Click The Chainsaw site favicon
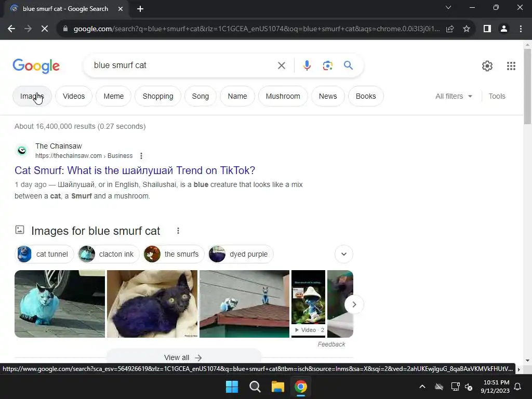532x399 pixels. [22, 150]
